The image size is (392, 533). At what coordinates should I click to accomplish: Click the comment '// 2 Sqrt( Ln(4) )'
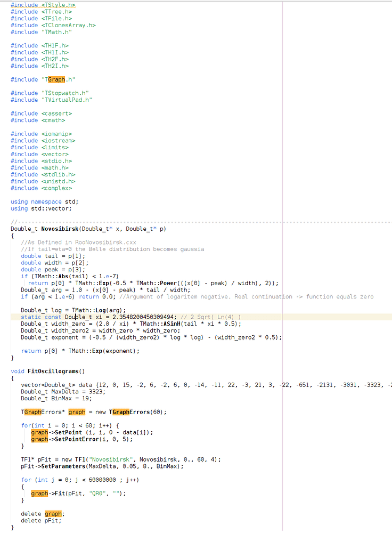210,317
